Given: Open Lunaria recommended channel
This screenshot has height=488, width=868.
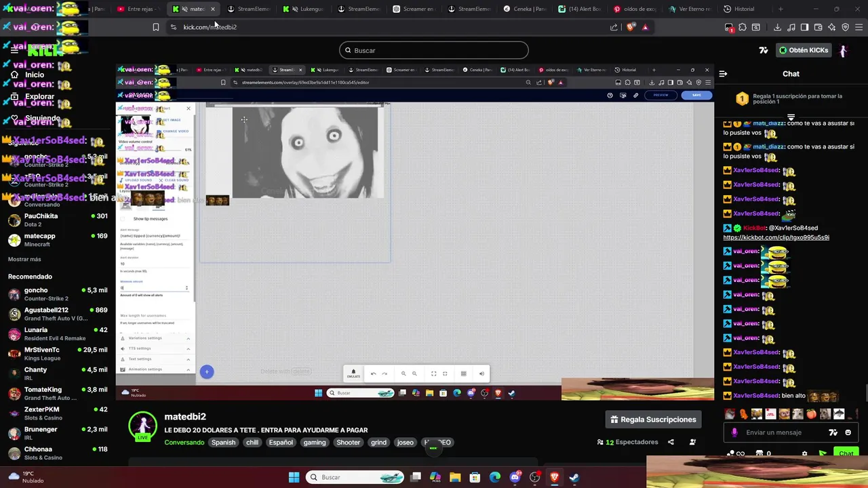Looking at the screenshot, I should click(58, 334).
